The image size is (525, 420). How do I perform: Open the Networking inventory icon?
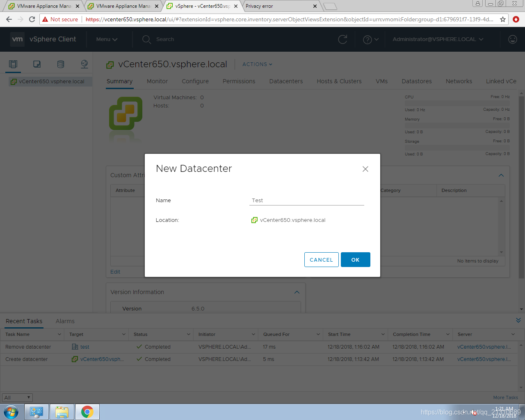coord(84,64)
